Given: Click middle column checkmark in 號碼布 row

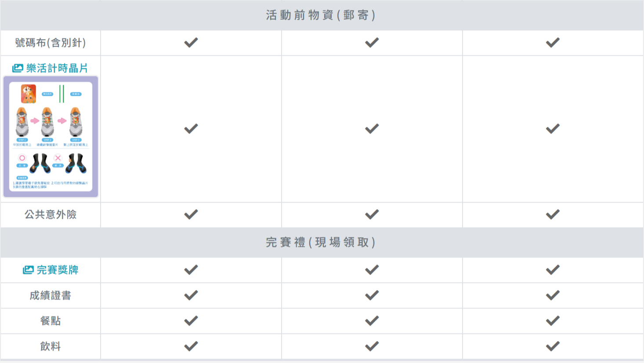Looking at the screenshot, I should [x=372, y=43].
